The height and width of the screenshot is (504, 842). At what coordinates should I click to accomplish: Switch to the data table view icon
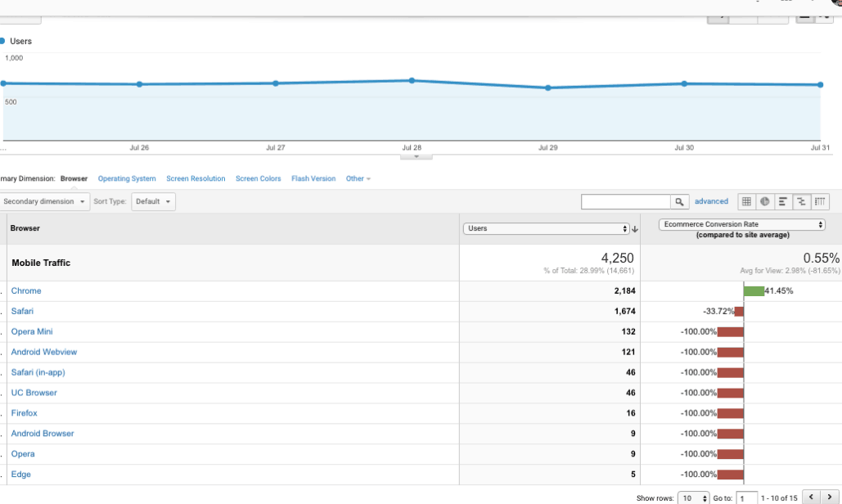tap(746, 201)
